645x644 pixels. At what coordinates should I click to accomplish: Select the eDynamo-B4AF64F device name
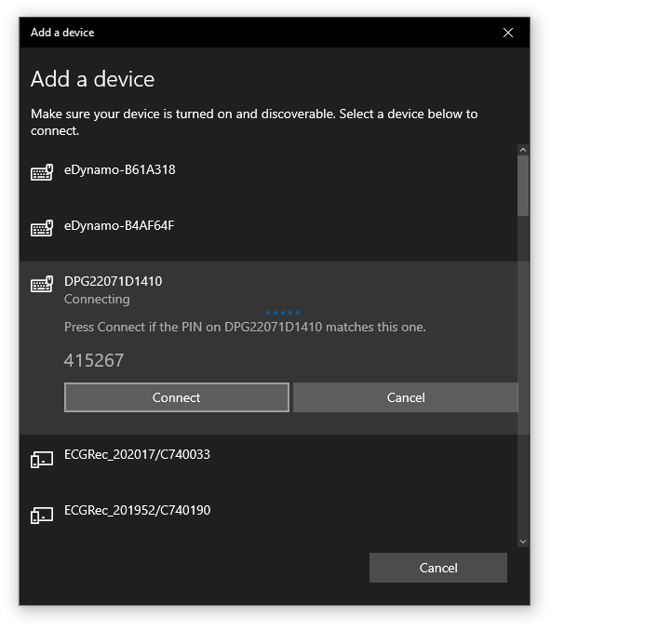(x=119, y=226)
